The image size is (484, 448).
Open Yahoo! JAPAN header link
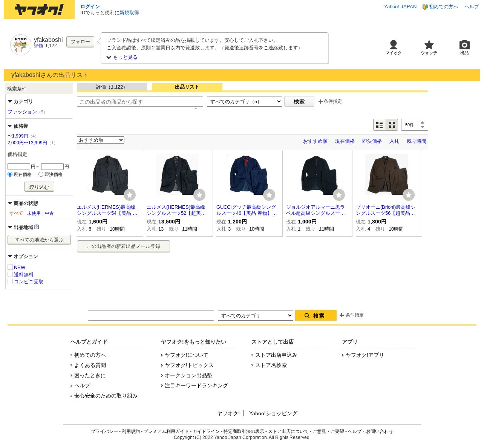400,7
